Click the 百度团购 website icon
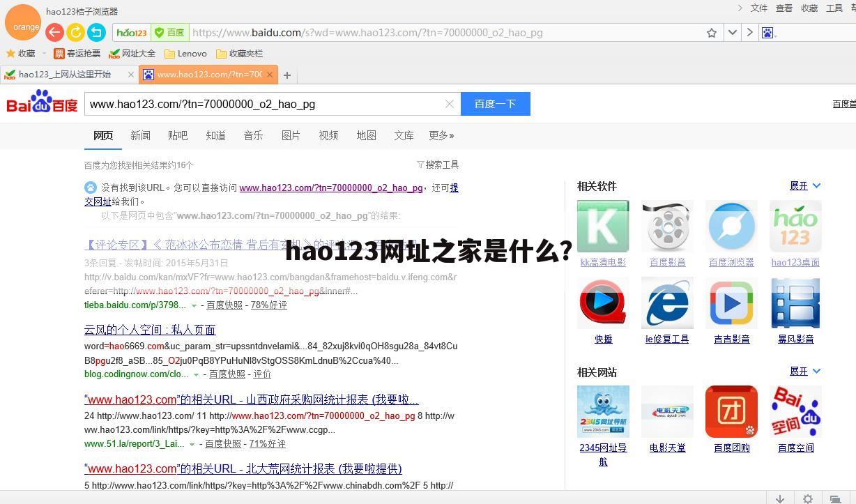The width and height of the screenshot is (856, 504). [x=731, y=411]
